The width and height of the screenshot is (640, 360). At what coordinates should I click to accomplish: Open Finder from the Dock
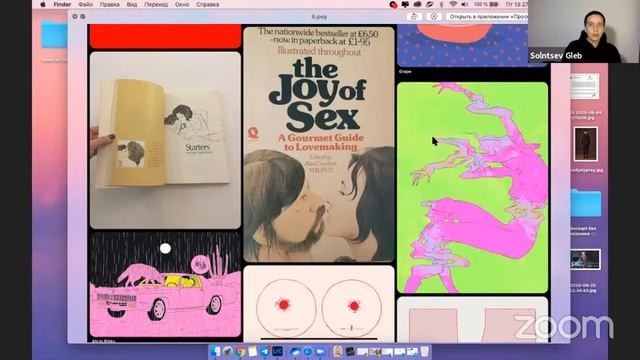(215, 351)
